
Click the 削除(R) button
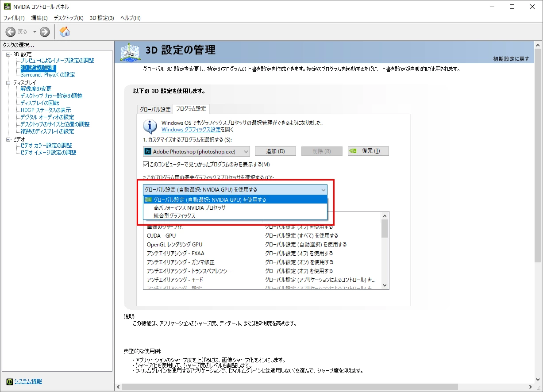tap(322, 151)
